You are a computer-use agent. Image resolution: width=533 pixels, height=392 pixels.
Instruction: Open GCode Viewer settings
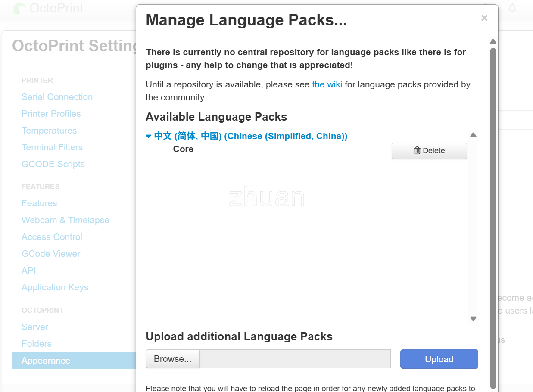tap(51, 254)
